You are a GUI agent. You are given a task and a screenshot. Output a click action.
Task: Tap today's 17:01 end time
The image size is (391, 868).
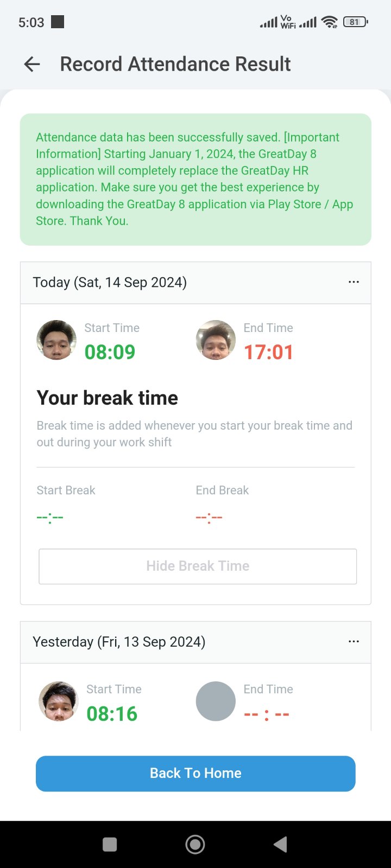(x=268, y=352)
